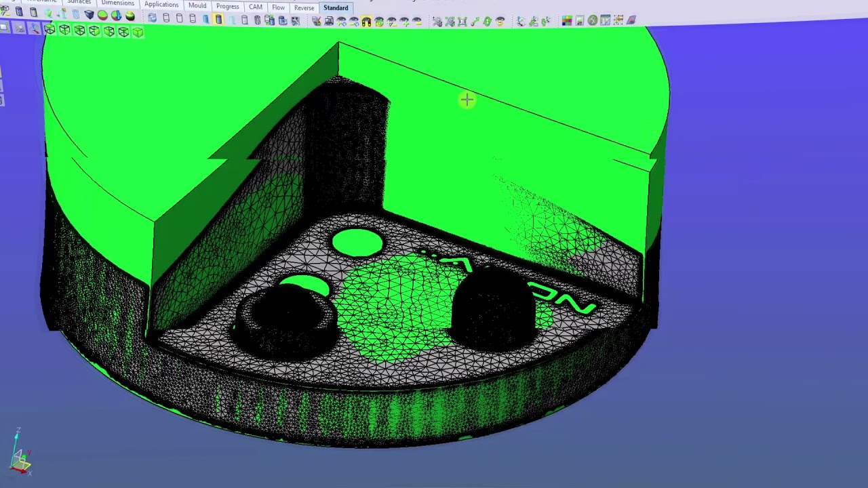Click the eye icon with green plus
The height and width of the screenshot is (488, 868).
point(406,22)
